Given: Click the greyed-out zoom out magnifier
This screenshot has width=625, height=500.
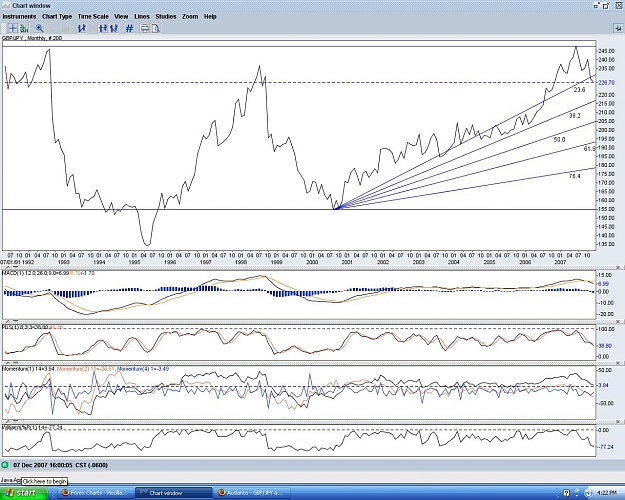Looking at the screenshot, I should point(50,28).
